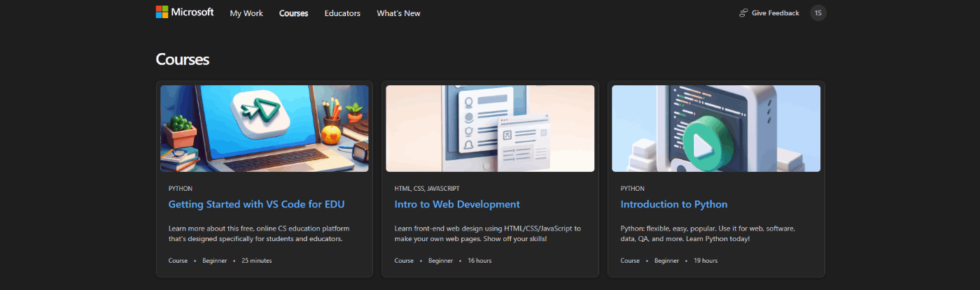
Task: Select the Python course play-button thumbnail
Action: click(x=716, y=129)
